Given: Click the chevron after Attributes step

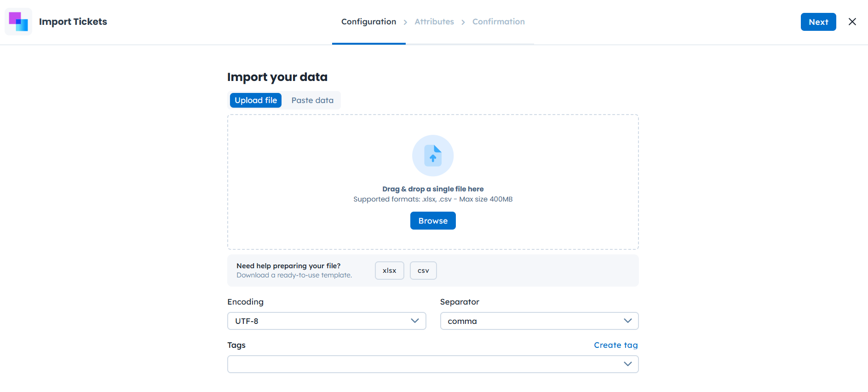Looking at the screenshot, I should [463, 22].
